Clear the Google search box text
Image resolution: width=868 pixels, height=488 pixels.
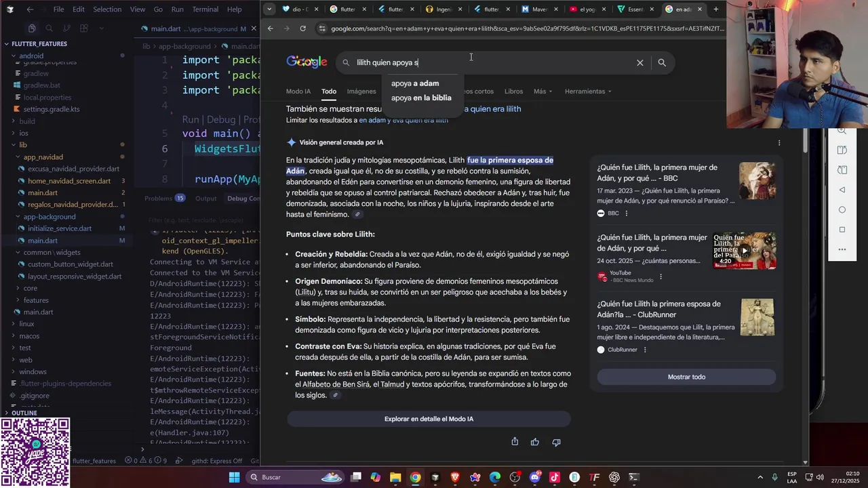click(x=639, y=62)
